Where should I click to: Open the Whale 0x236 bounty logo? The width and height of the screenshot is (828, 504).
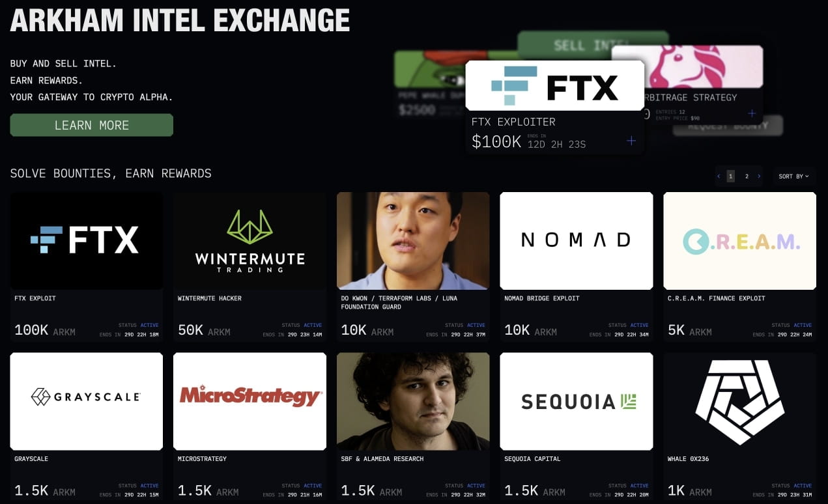(739, 401)
